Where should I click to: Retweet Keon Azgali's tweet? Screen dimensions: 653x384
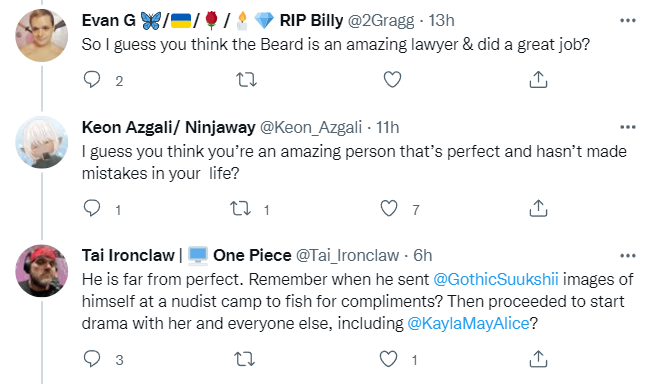241,208
